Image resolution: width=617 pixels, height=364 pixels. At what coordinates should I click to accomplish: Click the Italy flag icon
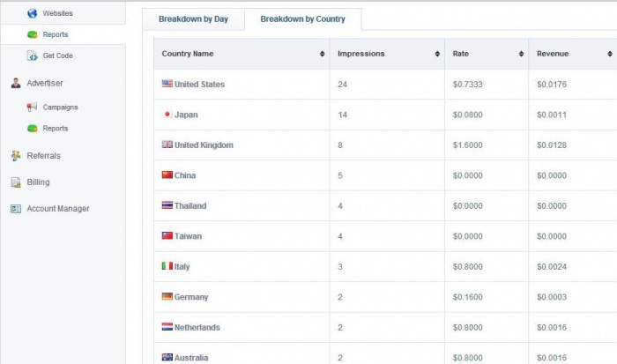167,266
